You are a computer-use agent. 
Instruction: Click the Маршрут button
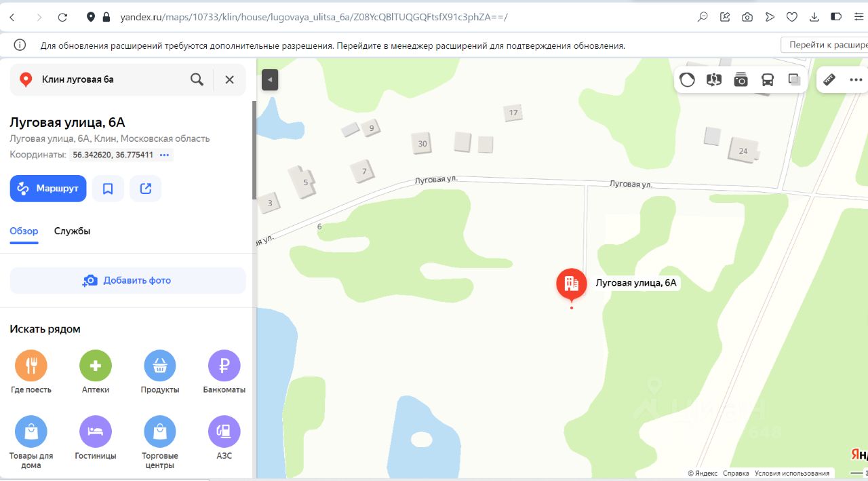[48, 189]
